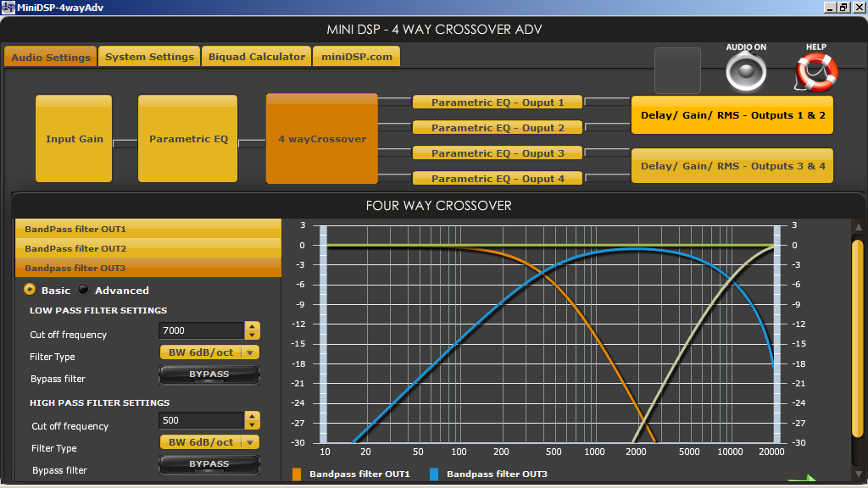Expand the BandPass filter OUT1 section
868x488 pixels.
coord(148,229)
